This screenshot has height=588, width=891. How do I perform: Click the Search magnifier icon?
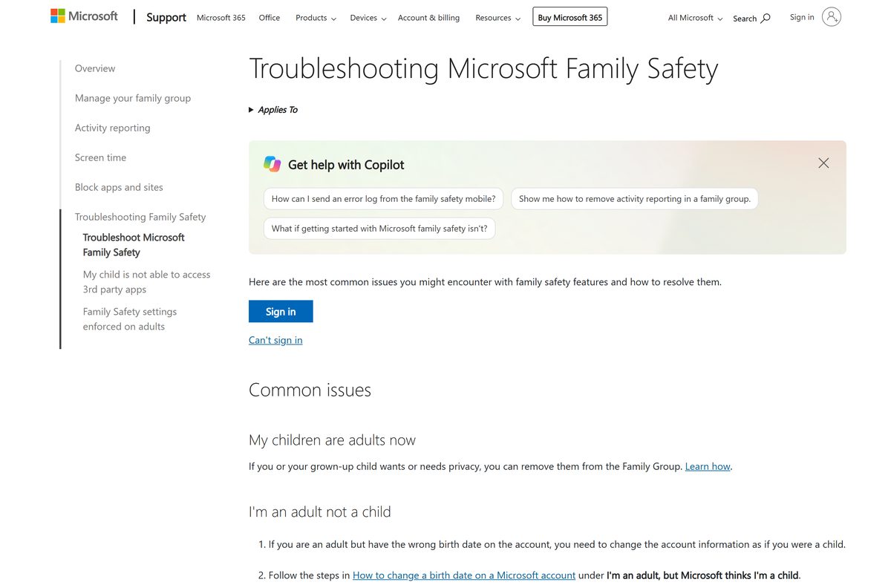[766, 18]
